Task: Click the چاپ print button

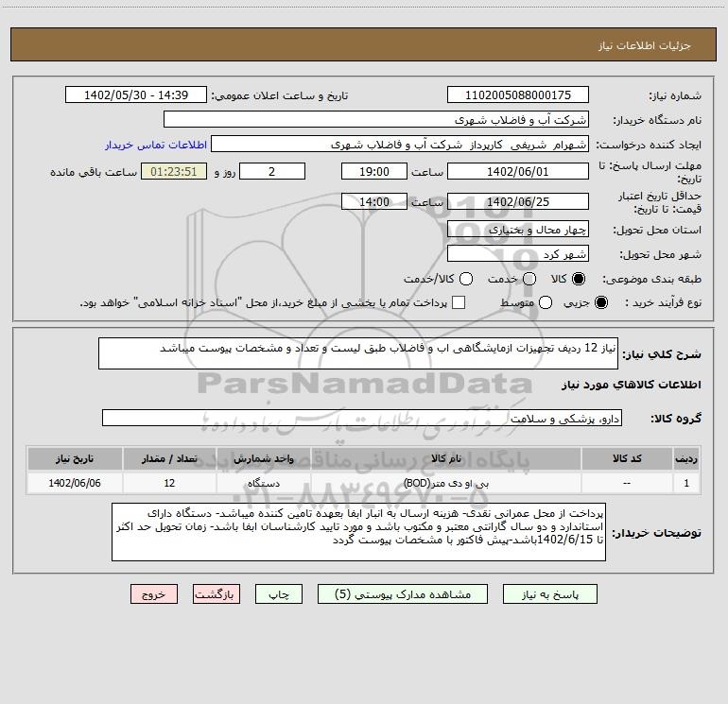Action: (279, 594)
